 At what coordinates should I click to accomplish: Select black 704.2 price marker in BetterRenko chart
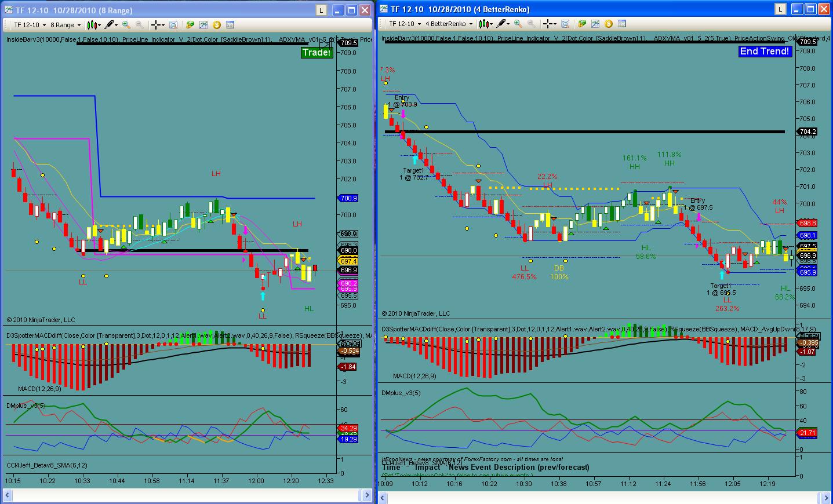point(807,132)
